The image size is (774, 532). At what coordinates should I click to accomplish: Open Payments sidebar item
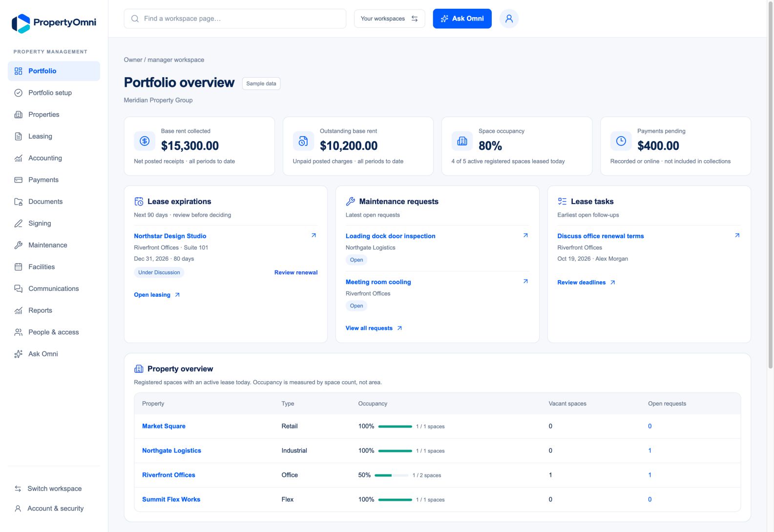54,180
